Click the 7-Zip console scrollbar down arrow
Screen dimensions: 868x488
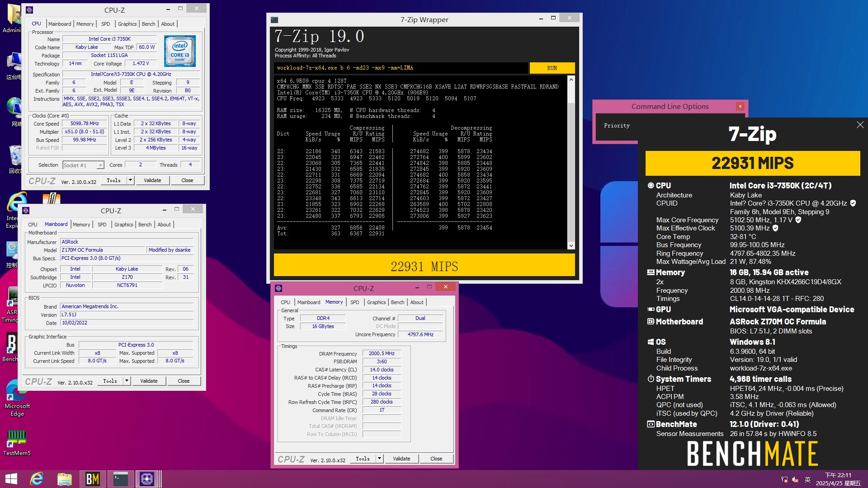click(571, 246)
